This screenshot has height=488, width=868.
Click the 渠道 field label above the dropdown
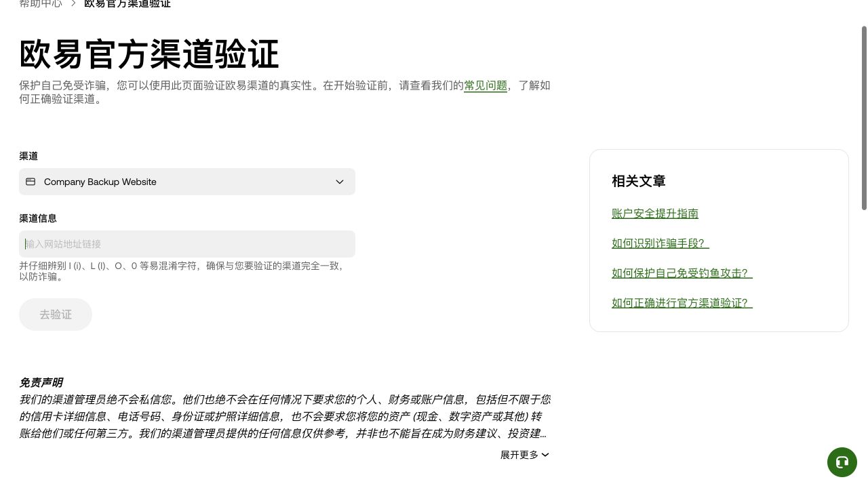[28, 156]
